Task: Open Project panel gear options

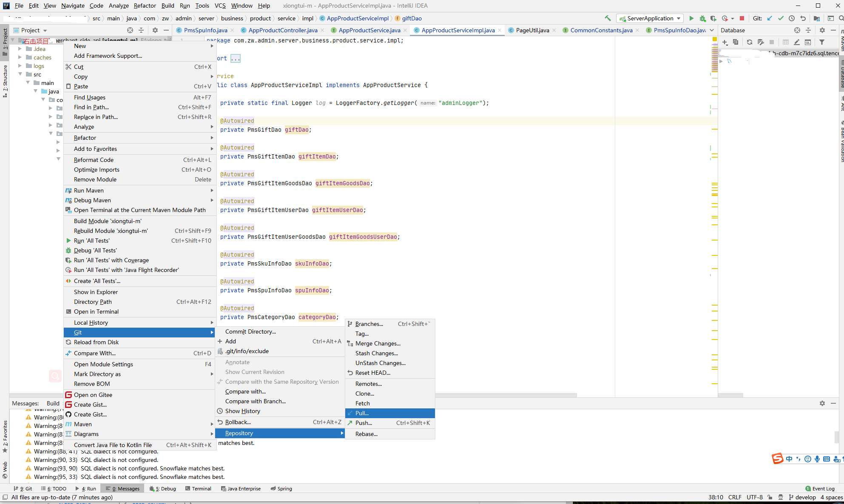Action: coord(155,30)
